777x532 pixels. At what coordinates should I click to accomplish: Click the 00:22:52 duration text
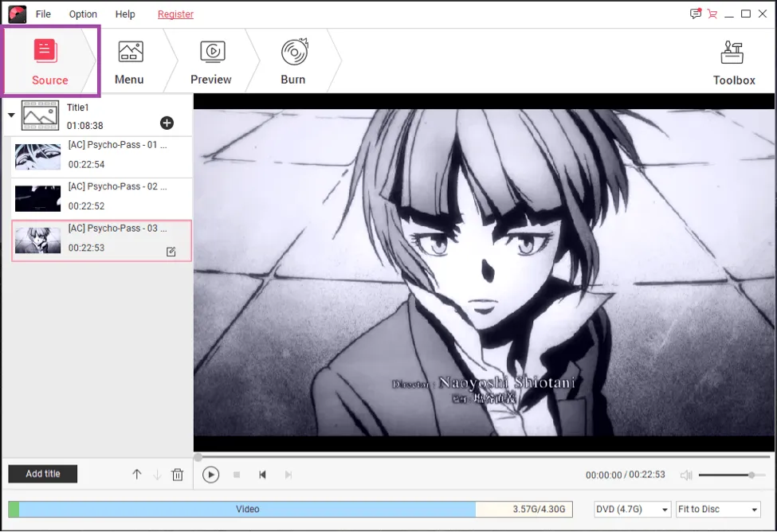86,206
